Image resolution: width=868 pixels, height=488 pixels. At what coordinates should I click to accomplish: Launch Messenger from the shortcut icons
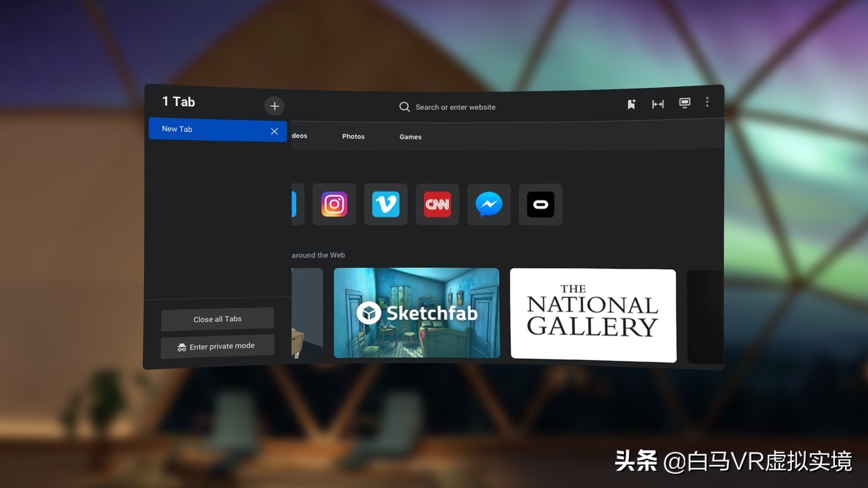488,204
